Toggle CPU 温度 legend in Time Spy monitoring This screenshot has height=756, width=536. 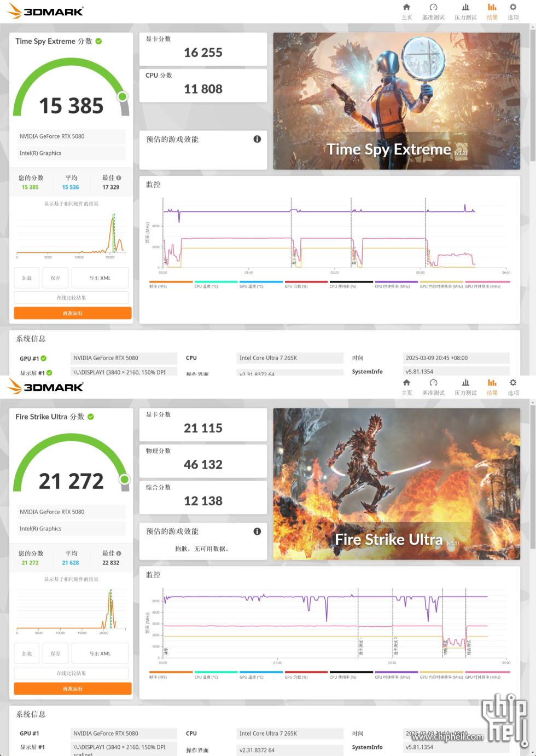(215, 284)
